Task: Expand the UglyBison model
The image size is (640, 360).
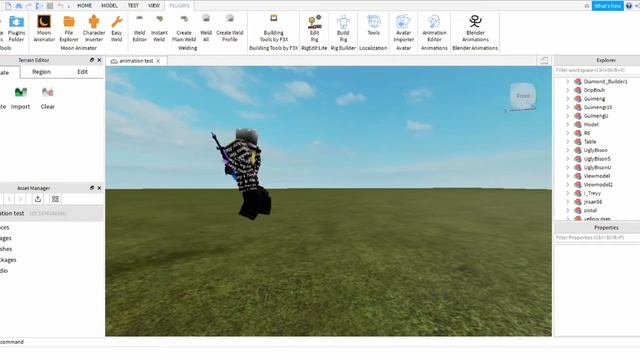Action: [x=567, y=150]
